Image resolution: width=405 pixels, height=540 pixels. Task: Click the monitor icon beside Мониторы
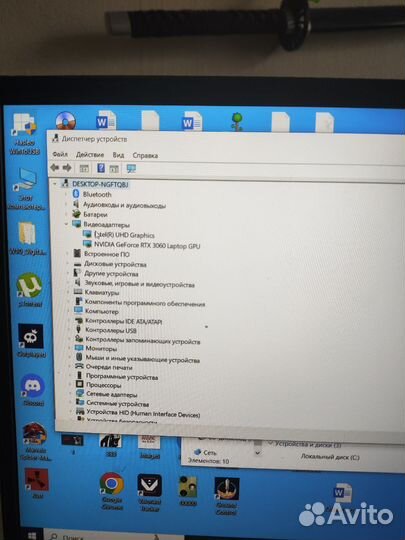tap(79, 348)
